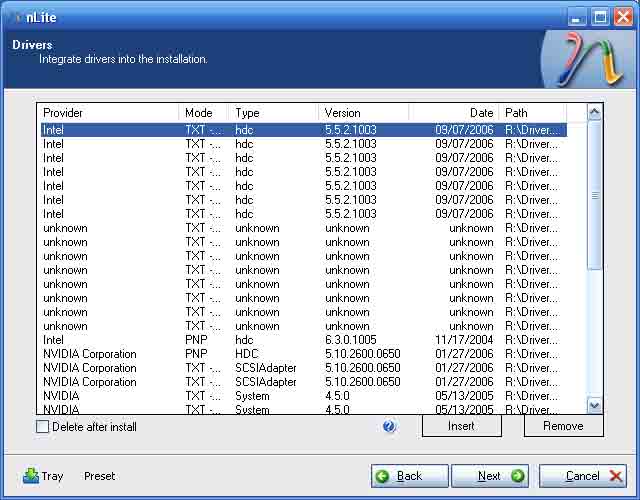Select the selected Intel row highlighted in blue

(302, 130)
